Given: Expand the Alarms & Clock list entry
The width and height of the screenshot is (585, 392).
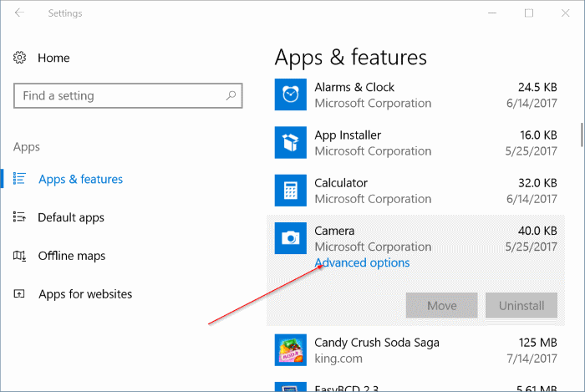Looking at the screenshot, I should coord(418,94).
